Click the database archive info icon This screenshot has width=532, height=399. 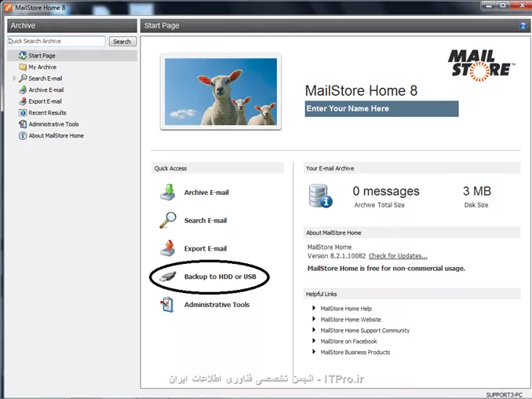click(320, 196)
